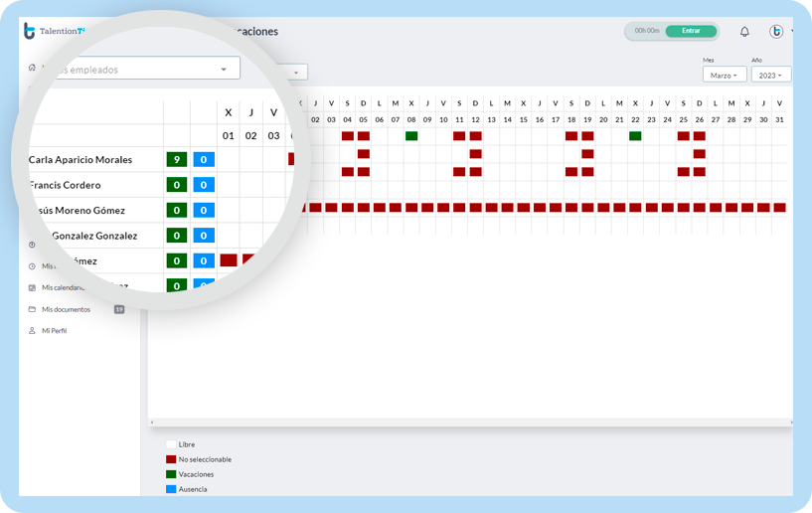The width and height of the screenshot is (812, 513).
Task: Go to Mi Perfil menu item
Action: (54, 330)
